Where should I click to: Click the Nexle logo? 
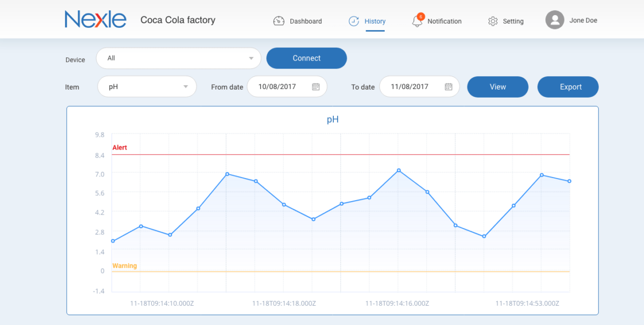[96, 20]
